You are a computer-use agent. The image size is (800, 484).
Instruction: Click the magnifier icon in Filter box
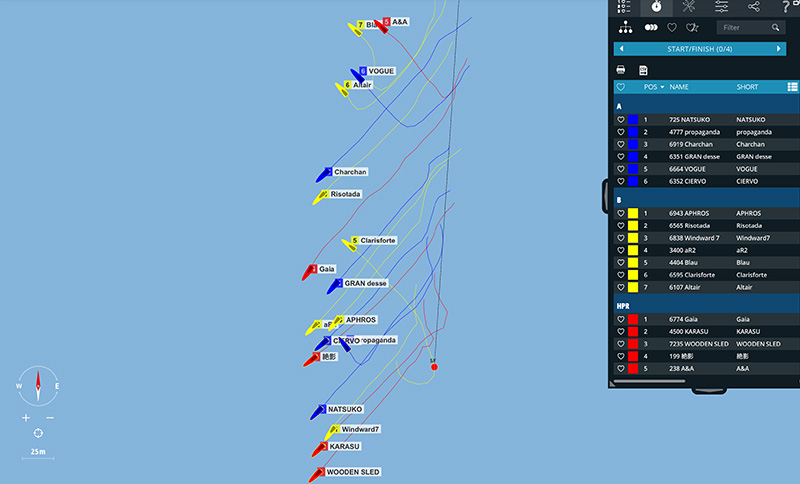click(776, 28)
